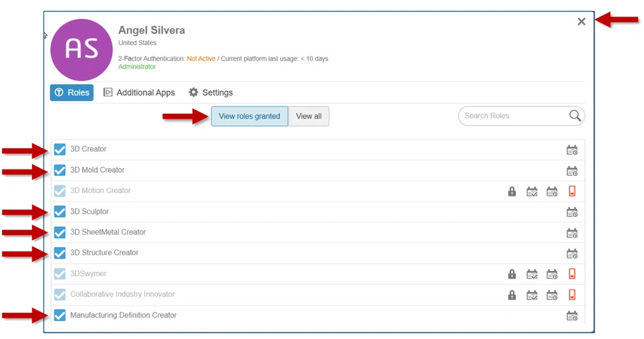644x339 pixels.
Task: Uncheck the 3D Creator role checkbox
Action: pos(60,149)
